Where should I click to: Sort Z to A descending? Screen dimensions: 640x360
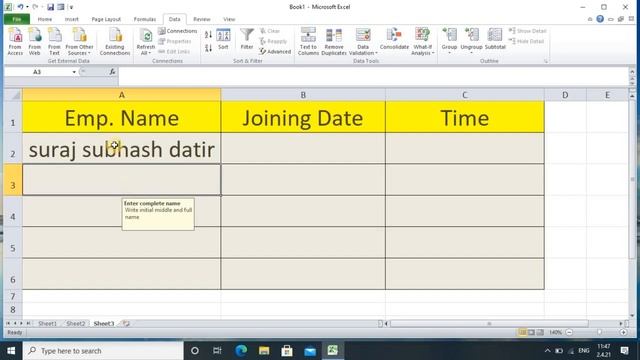point(208,48)
